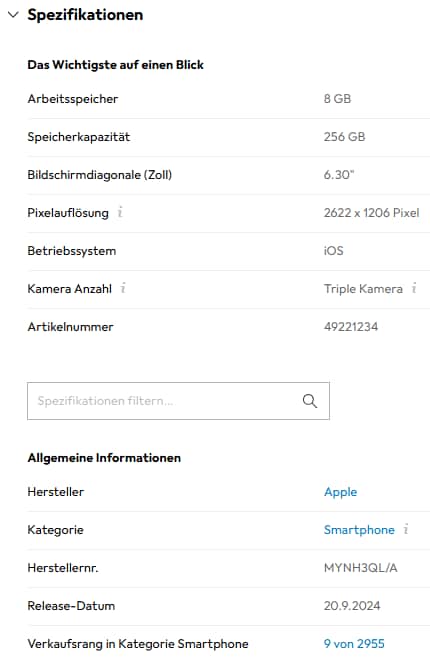
Task: Open the info icon next to Pixelauflösung
Action: pos(120,212)
